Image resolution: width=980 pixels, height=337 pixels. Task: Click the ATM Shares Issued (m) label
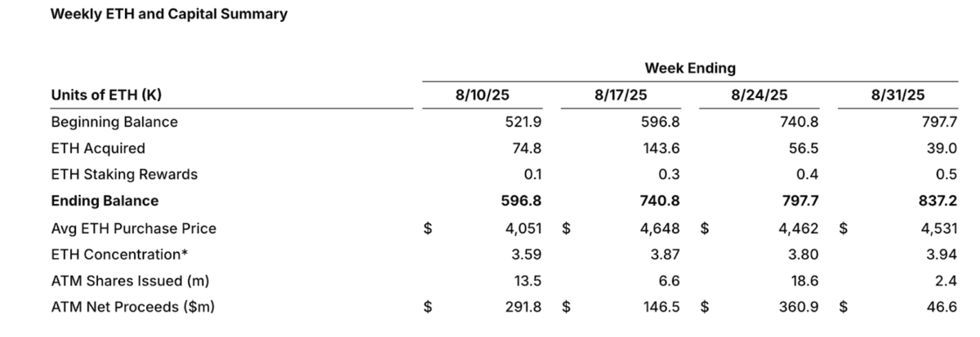coord(130,280)
